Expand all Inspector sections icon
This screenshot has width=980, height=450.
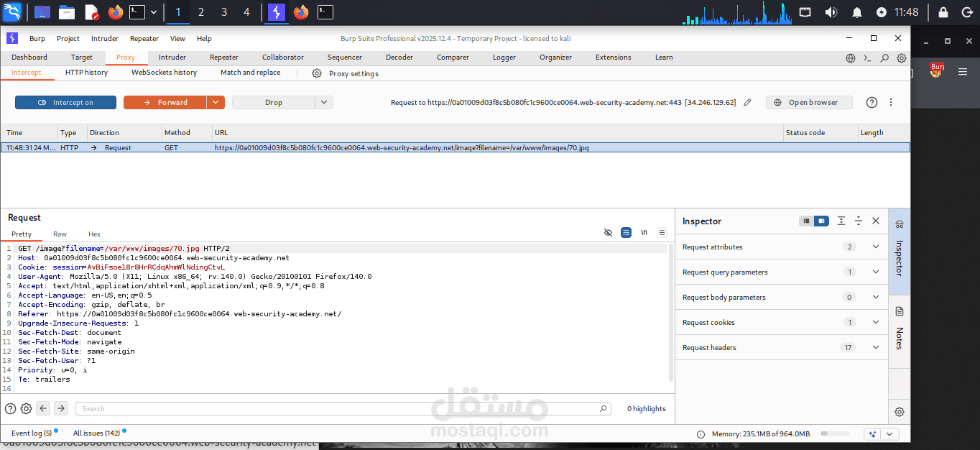pyautogui.click(x=841, y=221)
